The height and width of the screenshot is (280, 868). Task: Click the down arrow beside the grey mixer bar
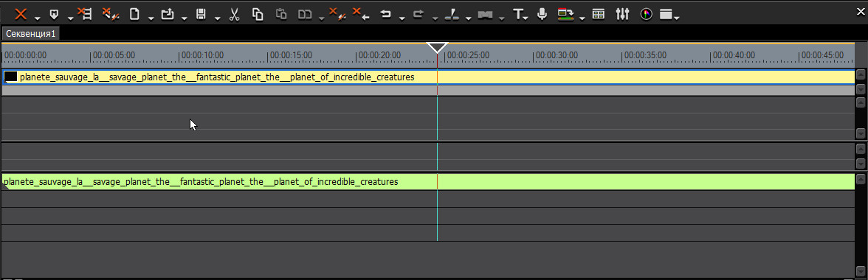click(x=861, y=89)
